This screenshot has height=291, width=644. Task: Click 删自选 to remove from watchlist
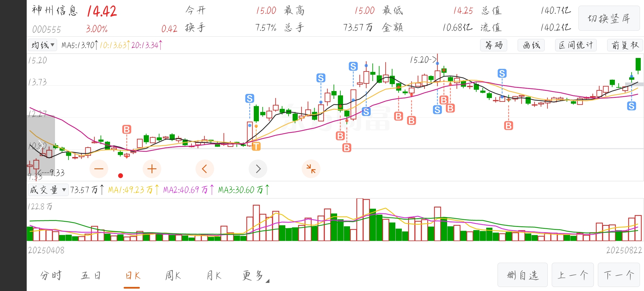[x=522, y=275]
